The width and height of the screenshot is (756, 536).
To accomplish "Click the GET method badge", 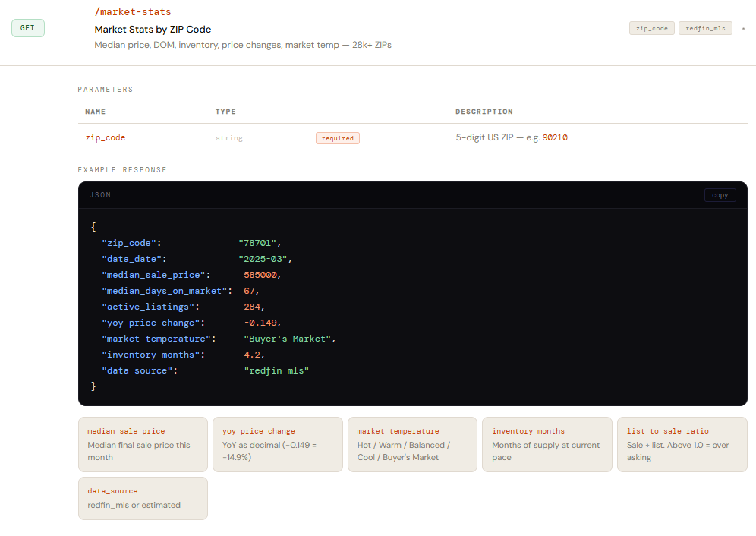I will pos(27,27).
